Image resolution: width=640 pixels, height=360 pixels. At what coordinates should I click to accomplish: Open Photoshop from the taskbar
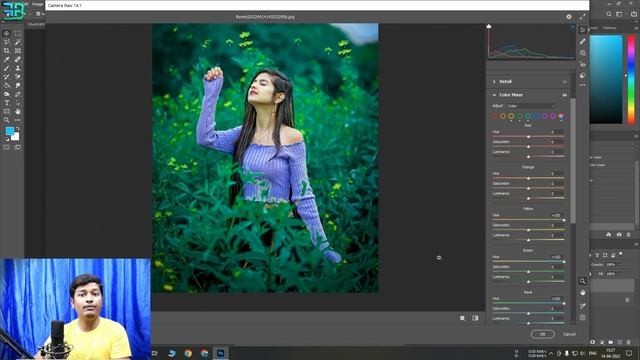(220, 353)
